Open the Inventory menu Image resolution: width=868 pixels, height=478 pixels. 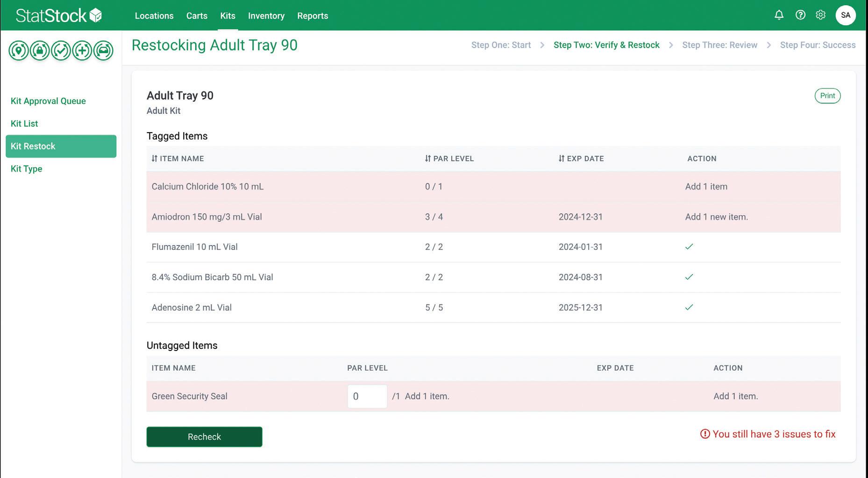(x=266, y=16)
